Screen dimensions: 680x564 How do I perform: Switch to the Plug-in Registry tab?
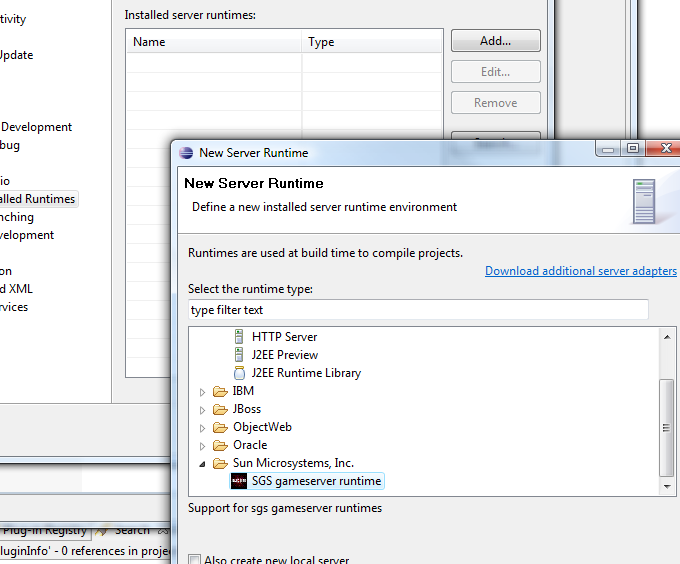click(44, 531)
